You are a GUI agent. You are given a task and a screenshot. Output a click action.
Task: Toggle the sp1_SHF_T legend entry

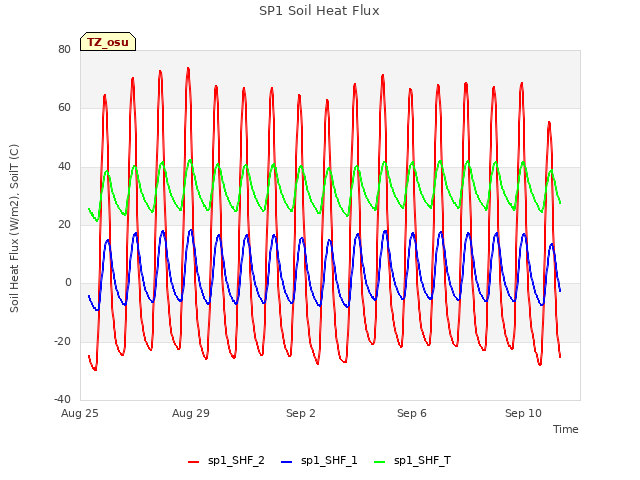coord(412,461)
